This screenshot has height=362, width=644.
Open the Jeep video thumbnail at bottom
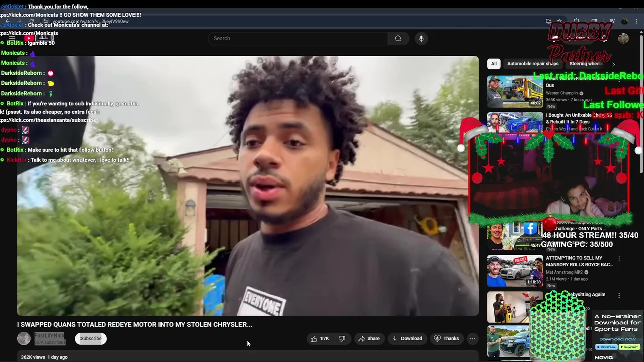508,342
